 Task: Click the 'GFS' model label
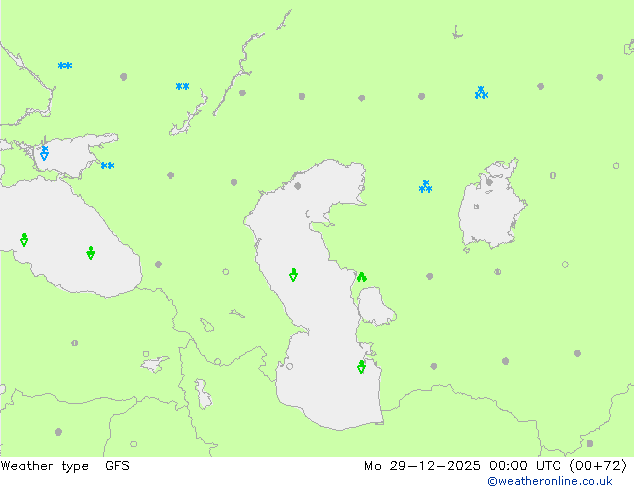tap(117, 466)
